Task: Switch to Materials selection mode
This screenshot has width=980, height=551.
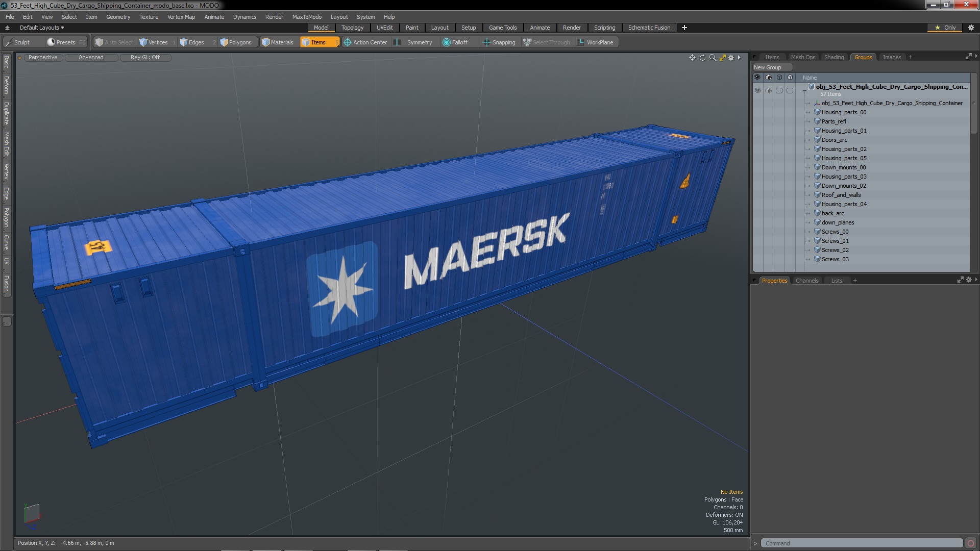Action: click(278, 42)
